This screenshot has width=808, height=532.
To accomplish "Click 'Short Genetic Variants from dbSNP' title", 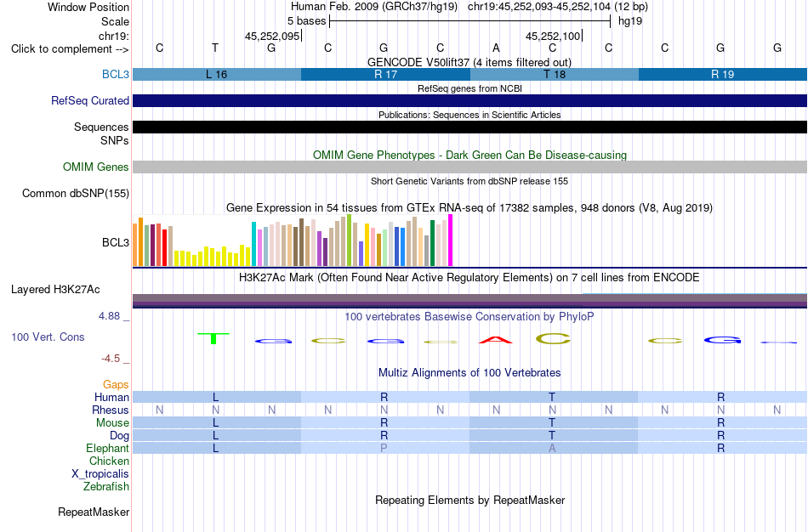I will click(x=469, y=181).
